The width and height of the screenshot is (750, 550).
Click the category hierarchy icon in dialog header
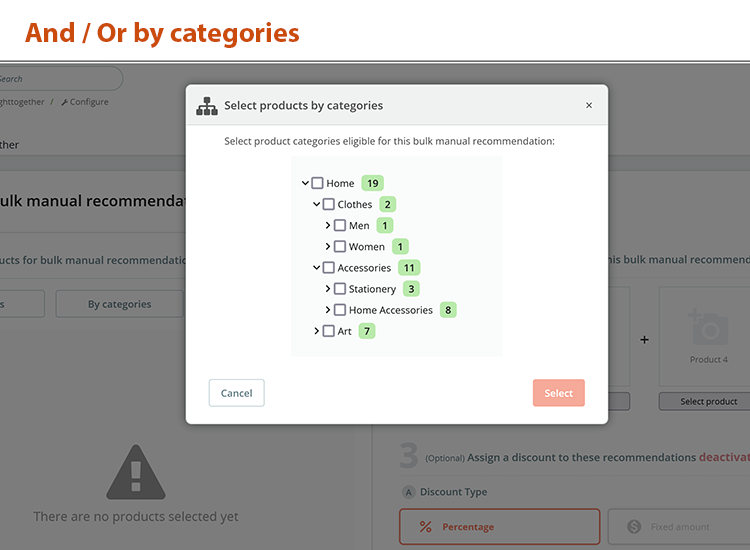point(207,106)
